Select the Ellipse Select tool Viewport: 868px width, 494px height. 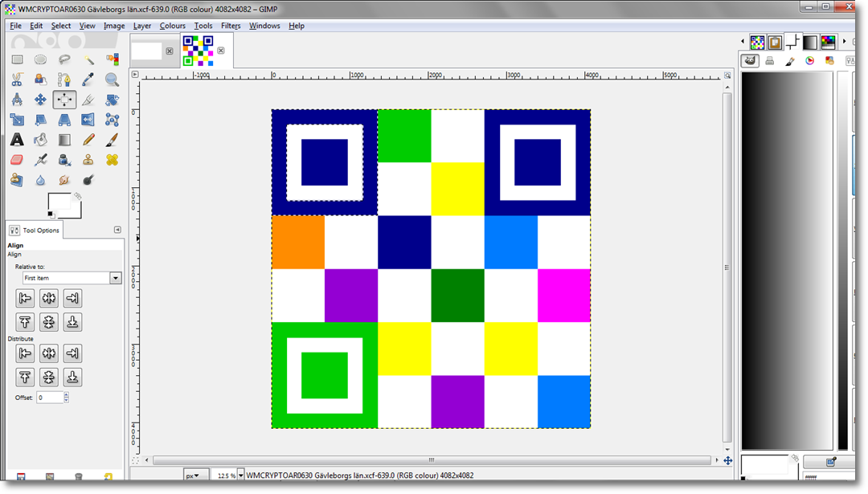(40, 59)
